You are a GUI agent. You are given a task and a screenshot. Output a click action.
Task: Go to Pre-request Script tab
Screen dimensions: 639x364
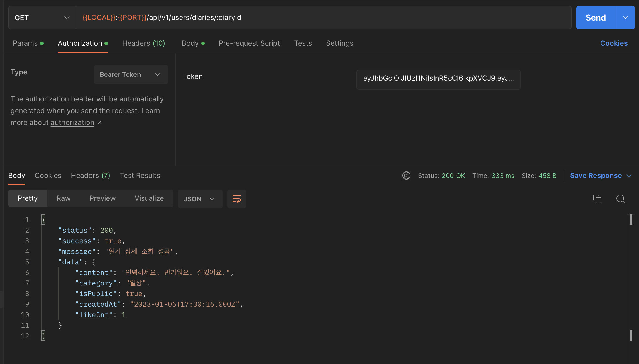tap(249, 43)
